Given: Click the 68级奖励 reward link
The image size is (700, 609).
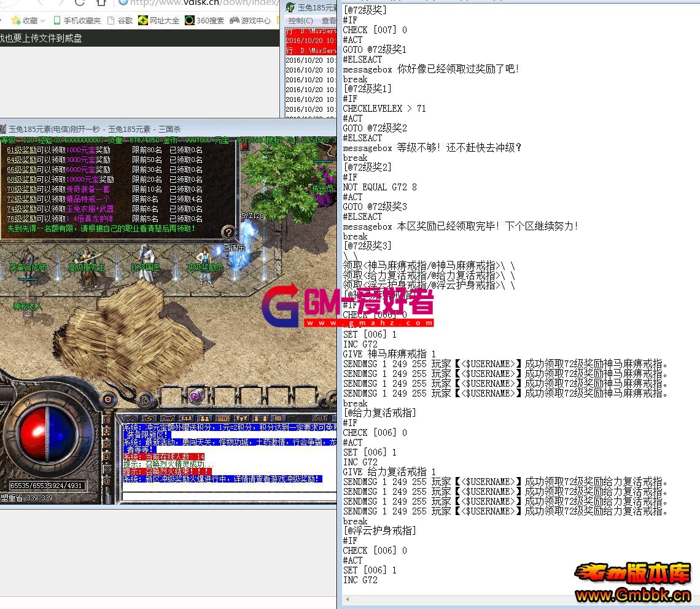Looking at the screenshot, I should coord(21,179).
